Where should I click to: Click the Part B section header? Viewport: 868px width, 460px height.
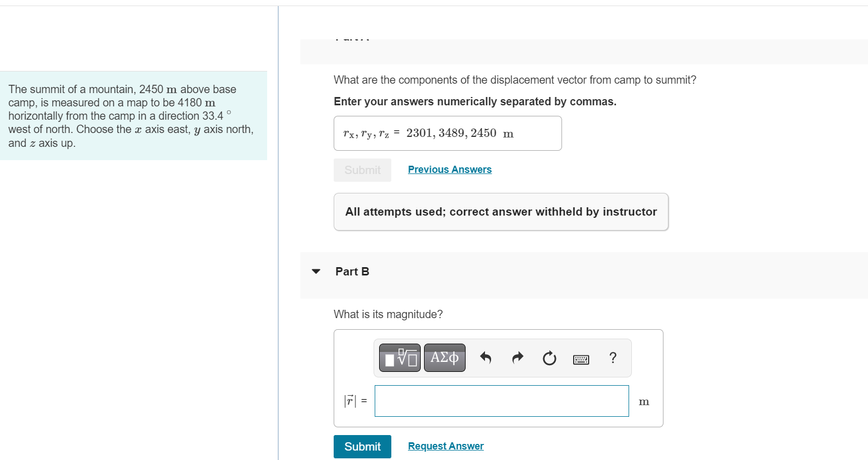click(584, 272)
